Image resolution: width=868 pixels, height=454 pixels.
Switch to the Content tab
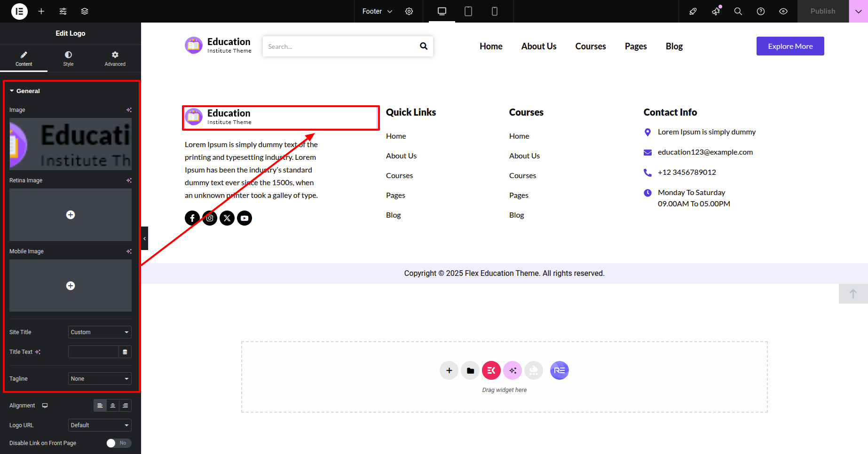click(24, 59)
